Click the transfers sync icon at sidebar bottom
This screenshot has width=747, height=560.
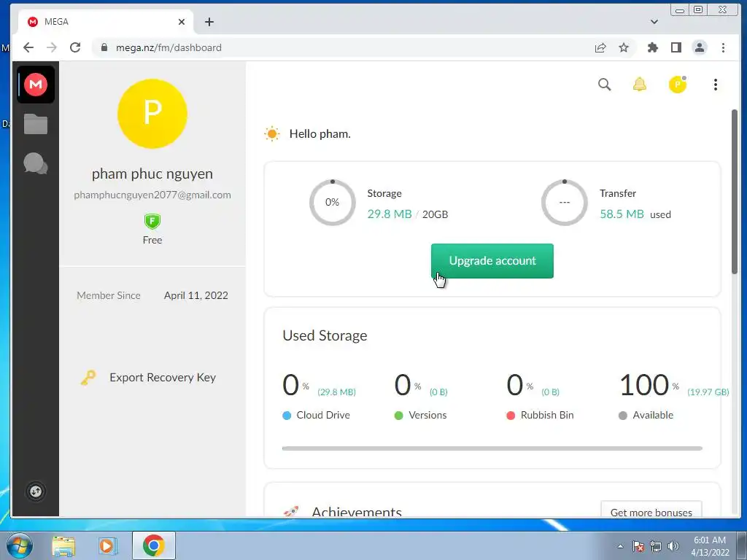tap(36, 491)
